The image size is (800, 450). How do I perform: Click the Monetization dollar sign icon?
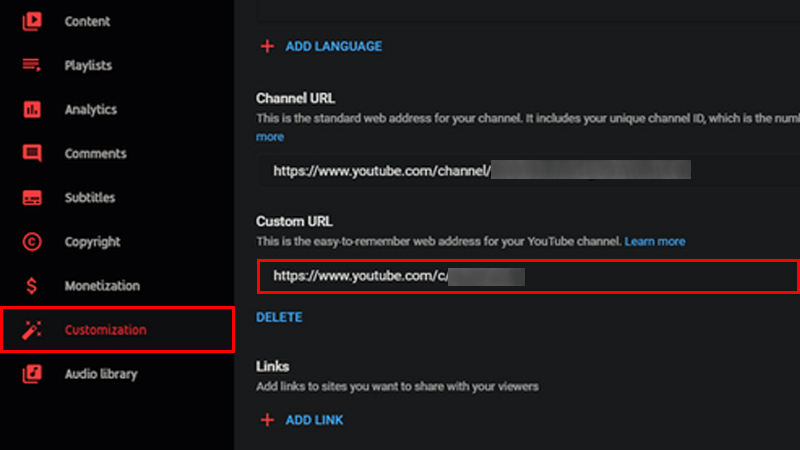[32, 286]
